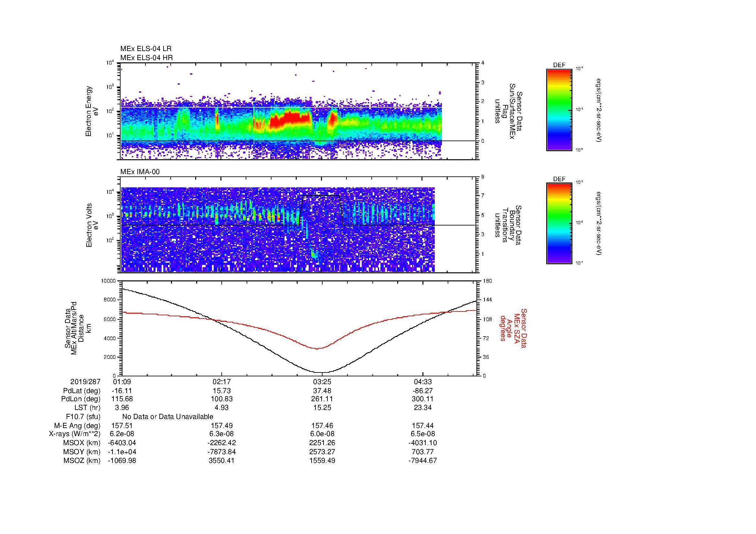
Task: Click MSOY value -1.1e+04
Action: pyautogui.click(x=122, y=452)
